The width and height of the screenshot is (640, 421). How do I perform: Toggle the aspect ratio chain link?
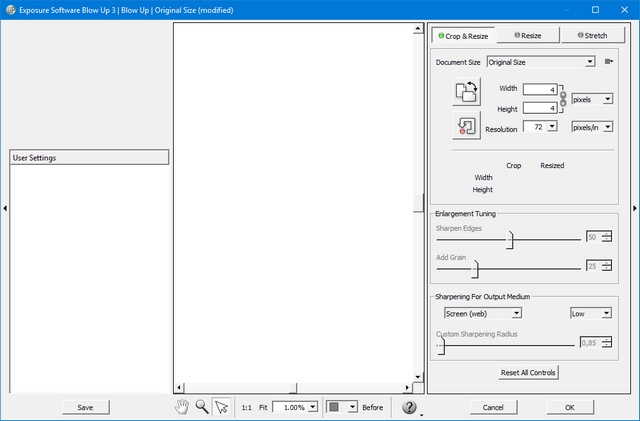point(562,98)
